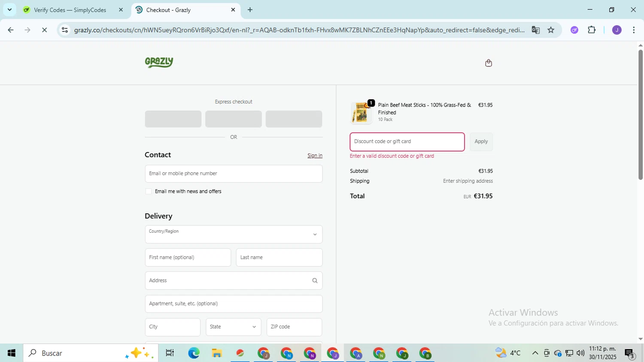Close the Verify Codes SimplyCodes tab
The height and width of the screenshot is (362, 644).
121,9
